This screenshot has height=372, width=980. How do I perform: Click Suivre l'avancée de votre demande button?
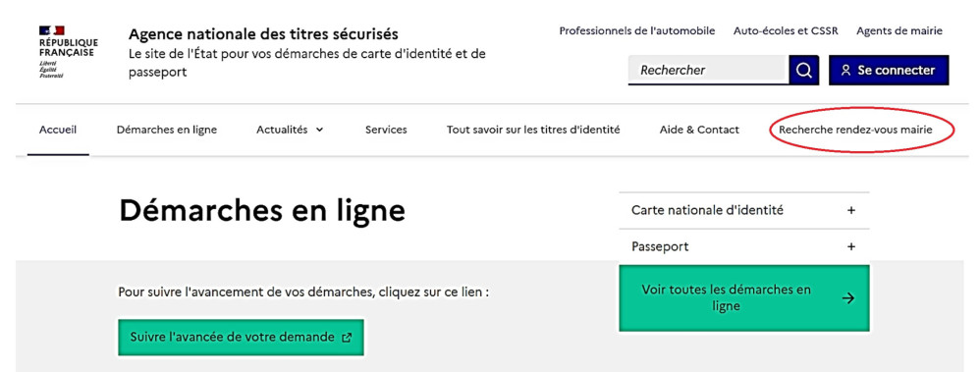(241, 338)
